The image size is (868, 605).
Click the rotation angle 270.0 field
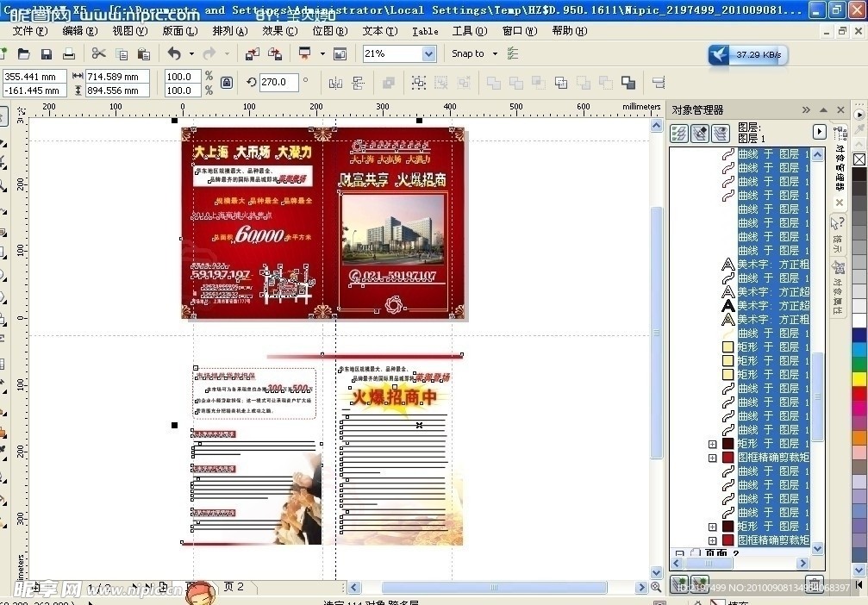[x=278, y=83]
